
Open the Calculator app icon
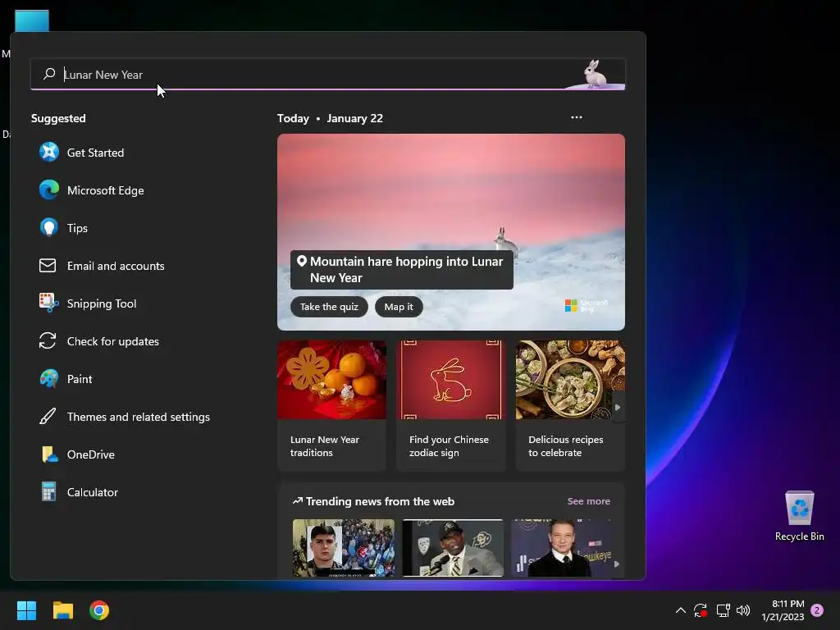[48, 492]
